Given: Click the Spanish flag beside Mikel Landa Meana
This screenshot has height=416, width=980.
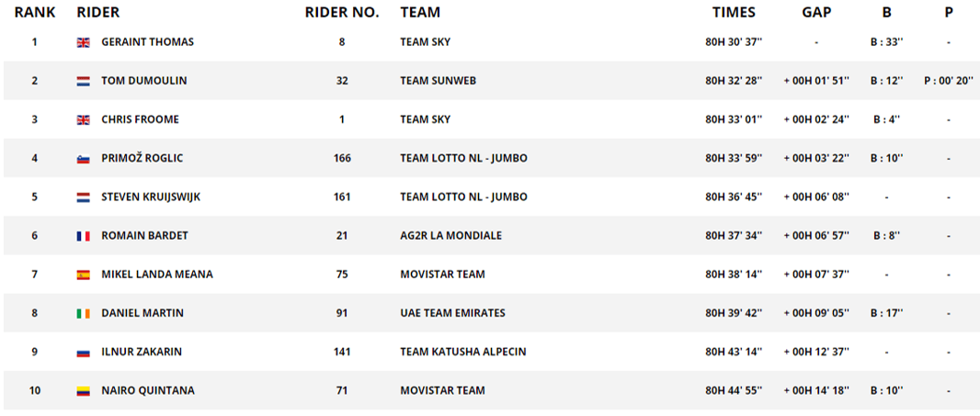Looking at the screenshot, I should (x=83, y=275).
